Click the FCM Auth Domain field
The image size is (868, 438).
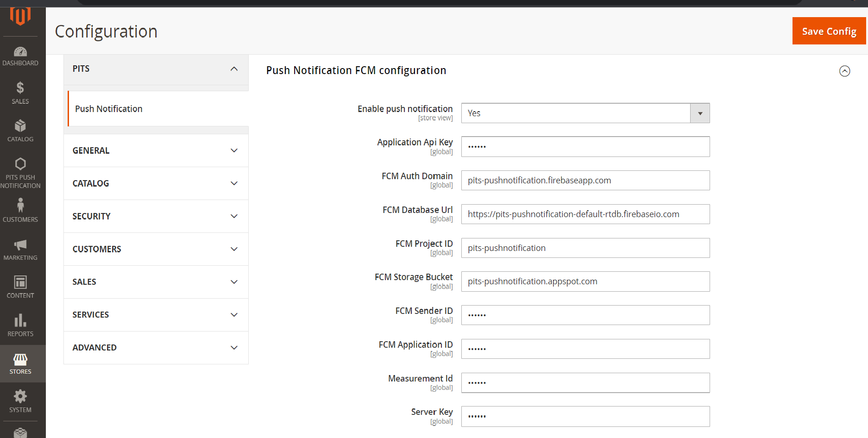[x=585, y=181]
